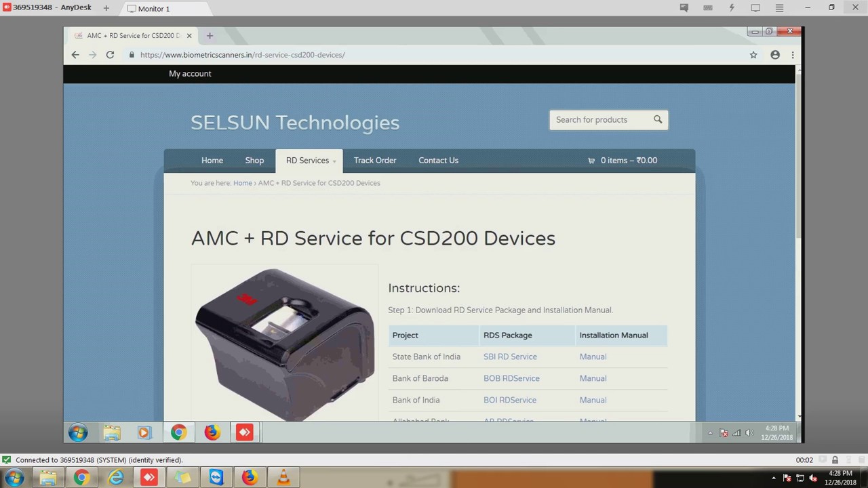Viewport: 868px width, 488px height.
Task: Open the Bank of Baroda Manual link
Action: 593,378
